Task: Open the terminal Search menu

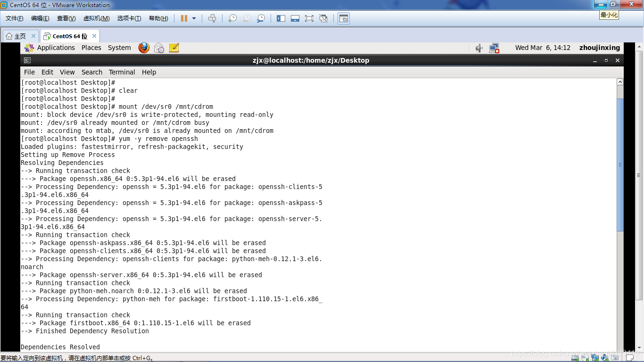Action: [x=92, y=72]
